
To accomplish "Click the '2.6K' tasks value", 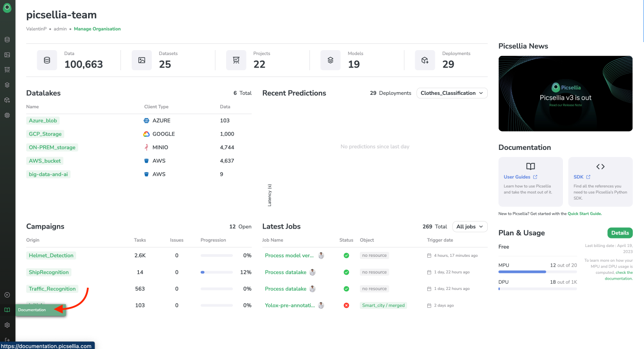I will [140, 255].
